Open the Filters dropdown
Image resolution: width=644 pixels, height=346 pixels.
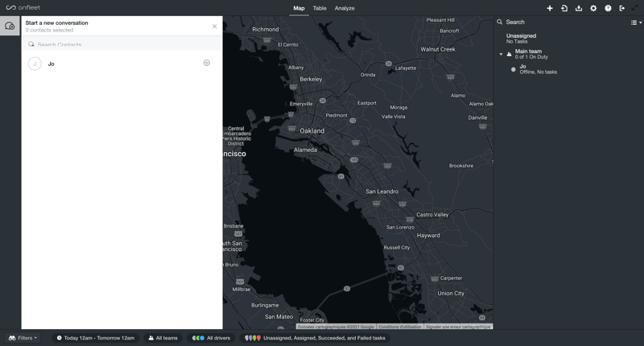click(x=23, y=338)
